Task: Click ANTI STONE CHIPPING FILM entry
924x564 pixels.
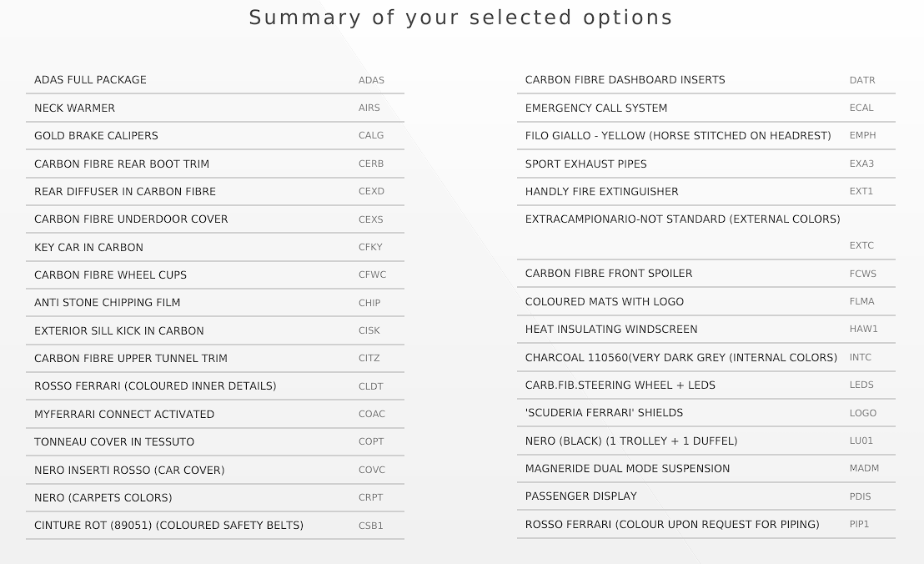Action: tap(215, 302)
